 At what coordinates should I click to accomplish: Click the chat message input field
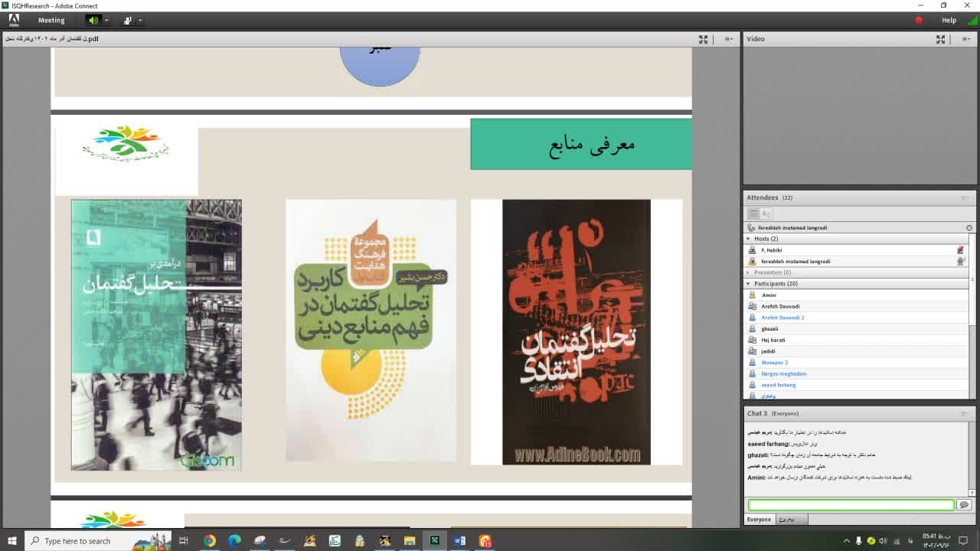851,505
